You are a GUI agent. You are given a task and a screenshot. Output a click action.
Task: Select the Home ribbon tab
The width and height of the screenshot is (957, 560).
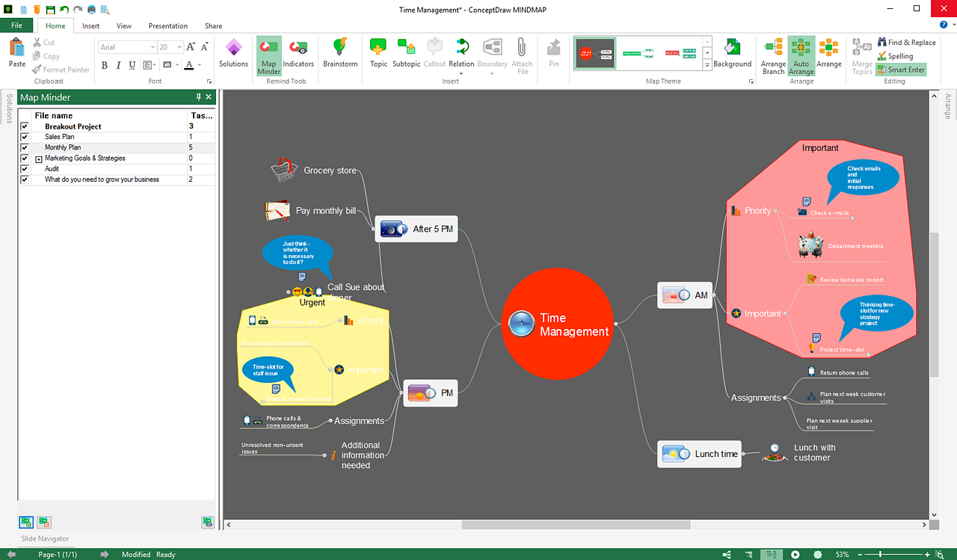point(55,25)
